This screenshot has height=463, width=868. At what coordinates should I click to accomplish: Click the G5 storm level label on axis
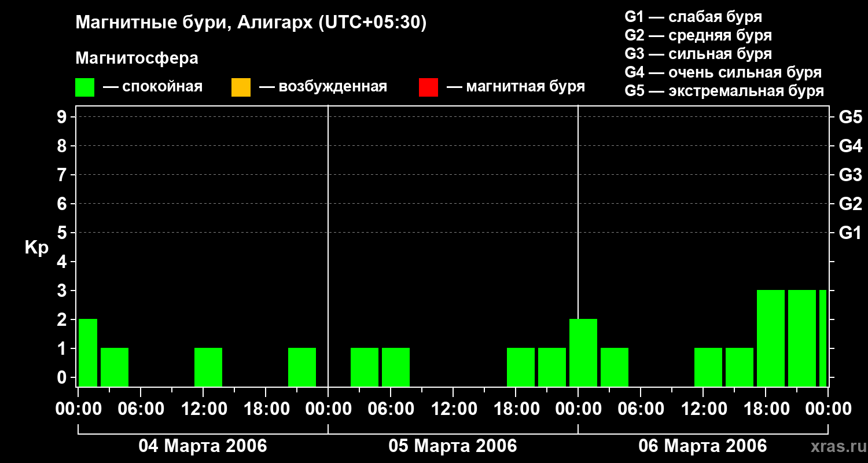tap(850, 117)
